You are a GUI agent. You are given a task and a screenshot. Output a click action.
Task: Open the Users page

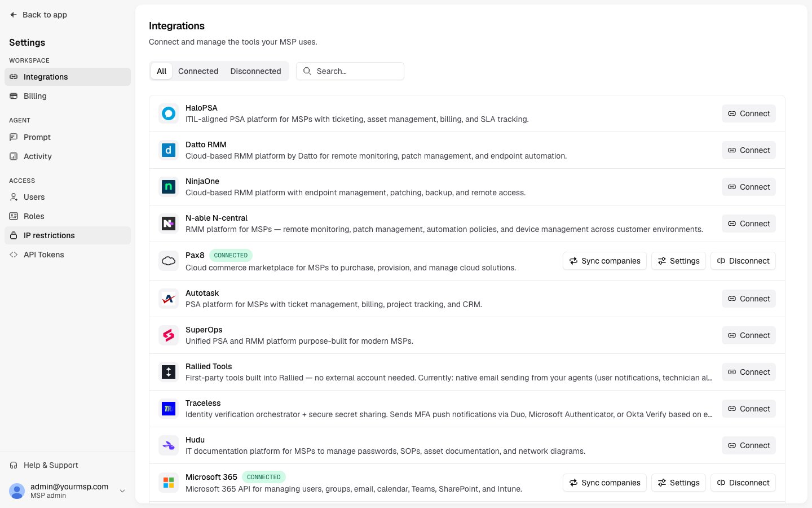coord(68,197)
